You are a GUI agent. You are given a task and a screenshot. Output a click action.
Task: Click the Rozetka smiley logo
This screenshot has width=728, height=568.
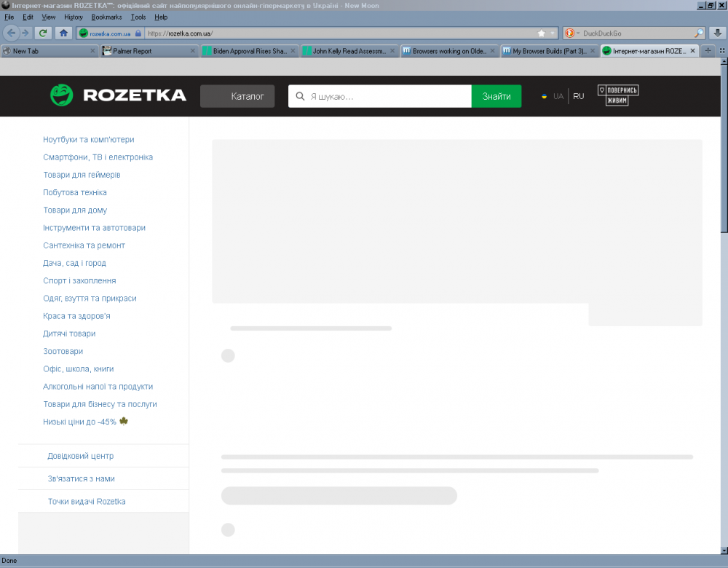(62, 95)
